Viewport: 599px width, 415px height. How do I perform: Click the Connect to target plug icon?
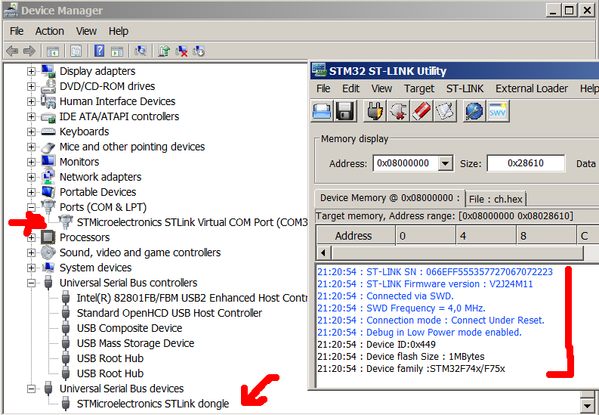point(374,112)
